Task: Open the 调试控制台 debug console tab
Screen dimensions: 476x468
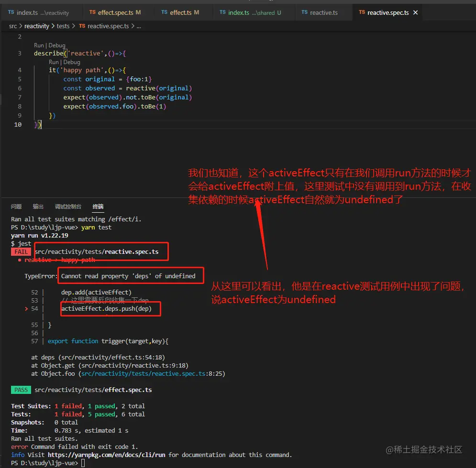Action: 68,207
